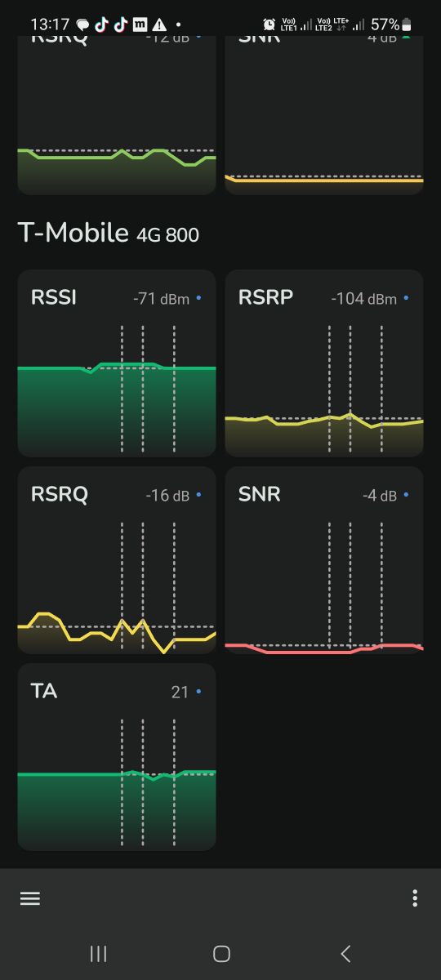This screenshot has height=980, width=441.
Task: Open the TA timing advance chart
Action: [117, 756]
